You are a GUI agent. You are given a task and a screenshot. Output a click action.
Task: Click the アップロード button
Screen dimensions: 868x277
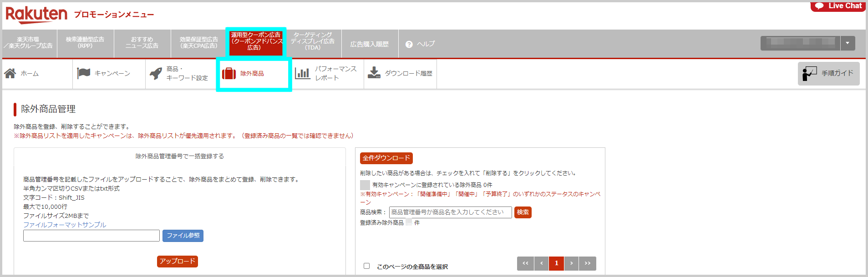point(178,261)
